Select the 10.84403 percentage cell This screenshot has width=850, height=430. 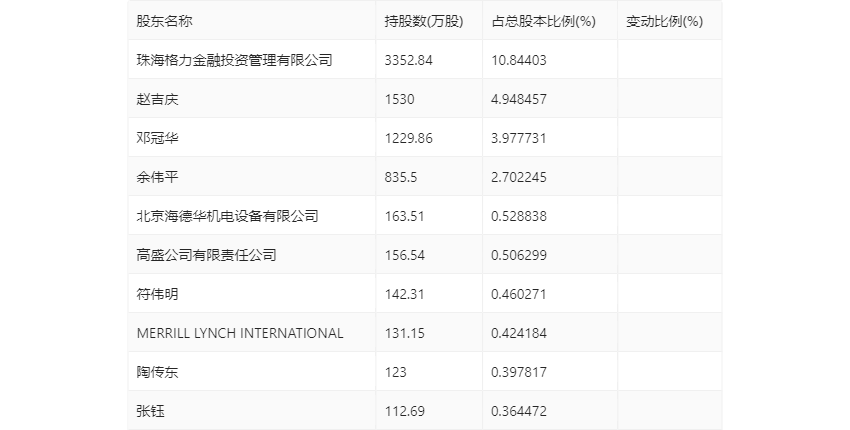[x=519, y=60]
